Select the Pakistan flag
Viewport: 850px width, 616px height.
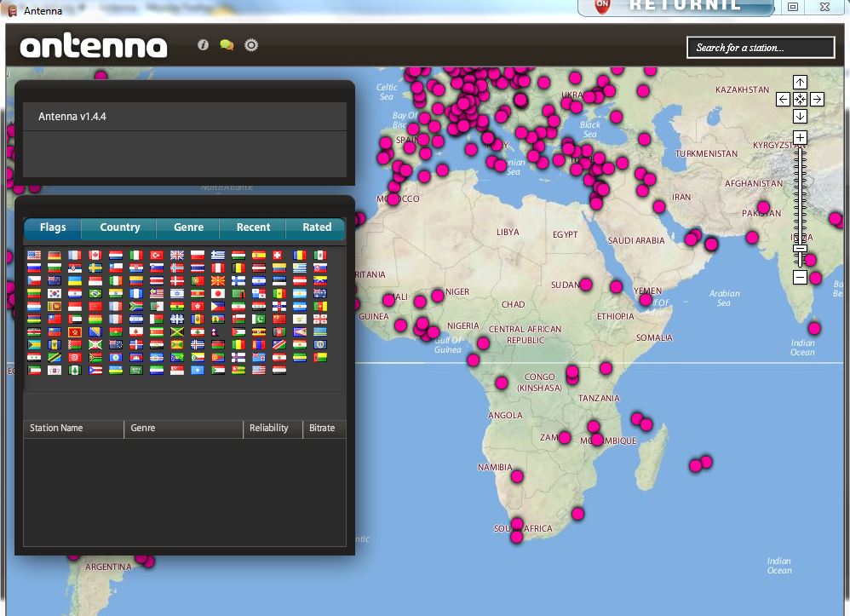[x=259, y=319]
